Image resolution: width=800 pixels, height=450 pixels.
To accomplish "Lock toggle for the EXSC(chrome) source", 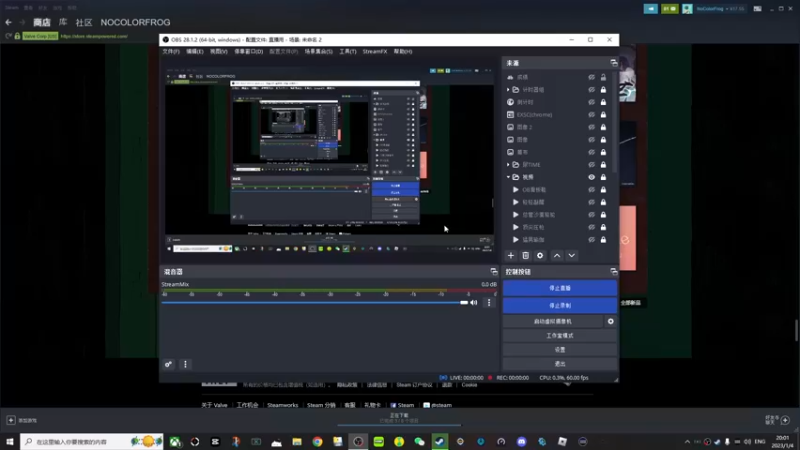I will pyautogui.click(x=603, y=115).
